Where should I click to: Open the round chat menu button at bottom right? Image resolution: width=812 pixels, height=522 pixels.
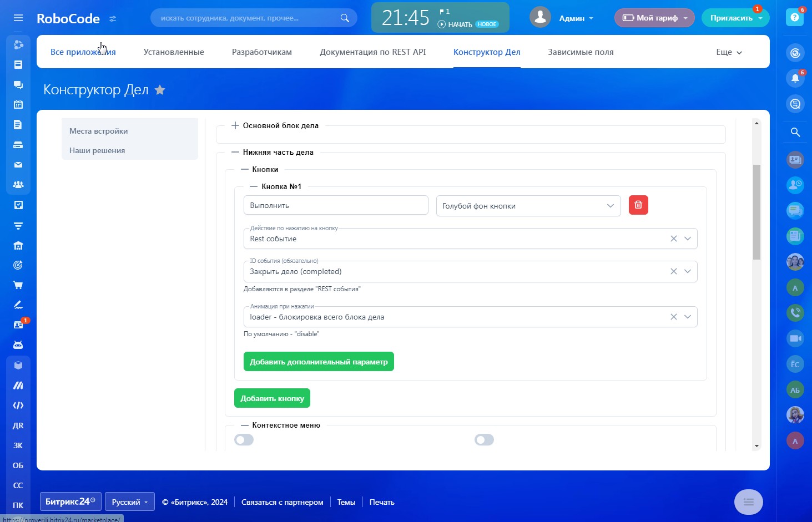coord(749,502)
